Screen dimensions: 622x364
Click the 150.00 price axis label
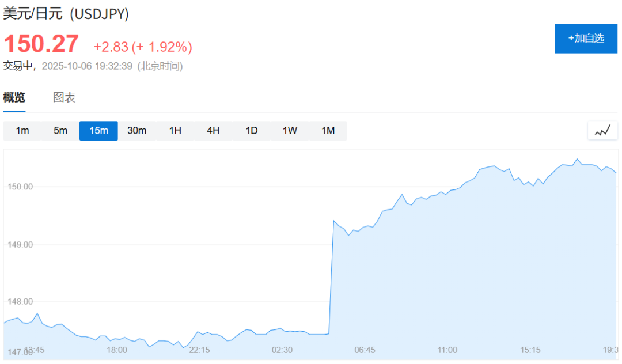[x=20, y=187]
